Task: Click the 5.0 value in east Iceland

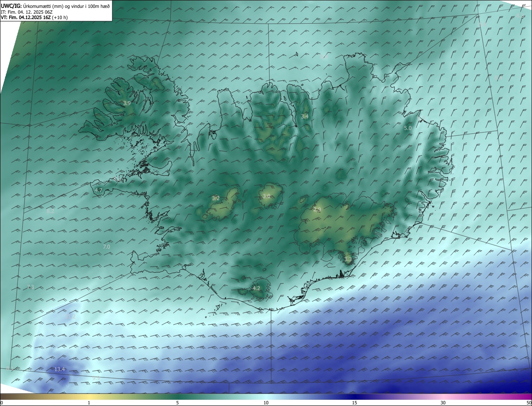Action: coord(408,128)
